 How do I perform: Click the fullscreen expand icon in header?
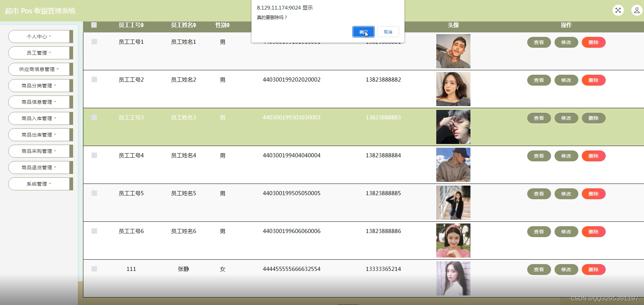coord(618,10)
